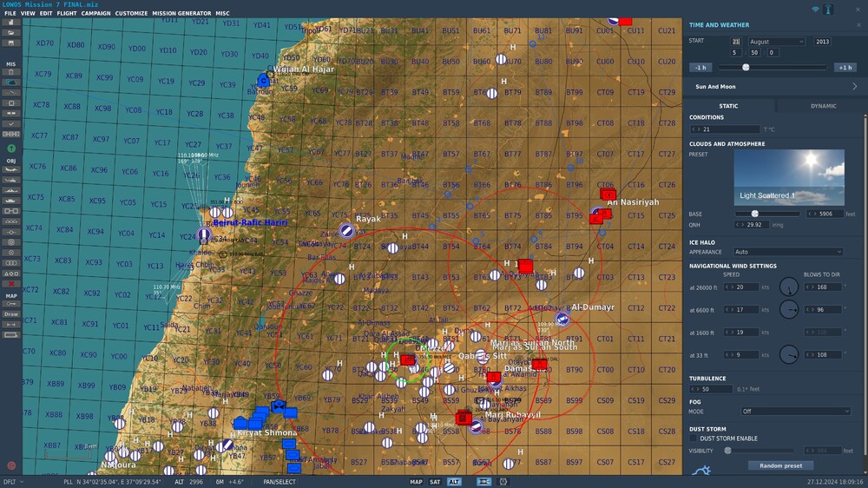Adjust the wind speed stepper at 26000 ft
Screen dimensions: 868x488
pyautogui.click(x=730, y=287)
